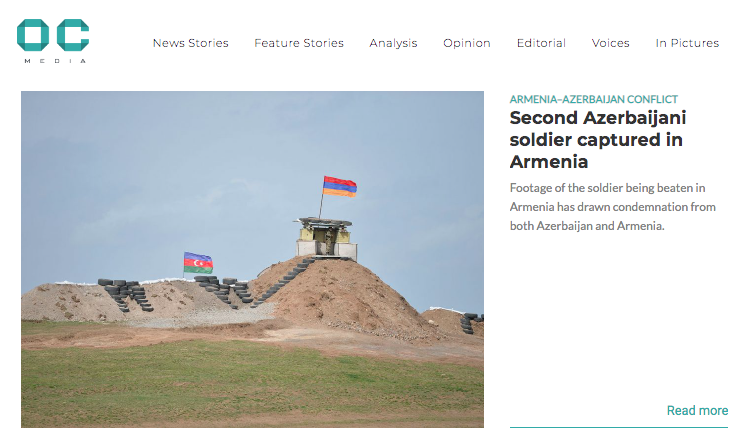Select Opinion in the navigation bar
742x446 pixels.
[467, 43]
